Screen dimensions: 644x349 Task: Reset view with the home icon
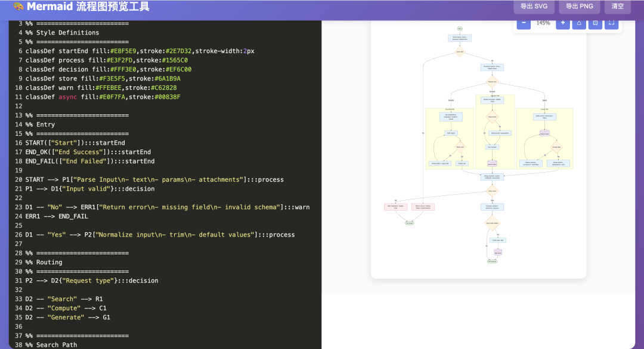click(x=578, y=23)
